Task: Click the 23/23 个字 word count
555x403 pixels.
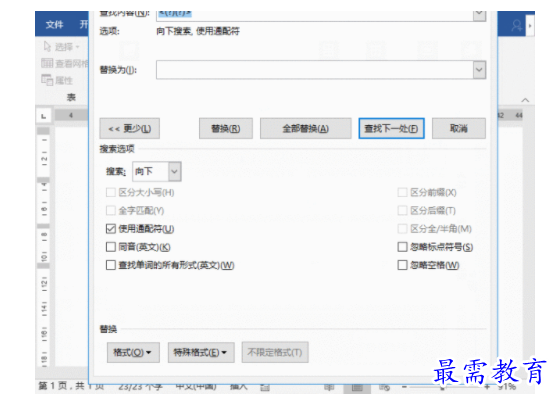Action: pos(141,387)
